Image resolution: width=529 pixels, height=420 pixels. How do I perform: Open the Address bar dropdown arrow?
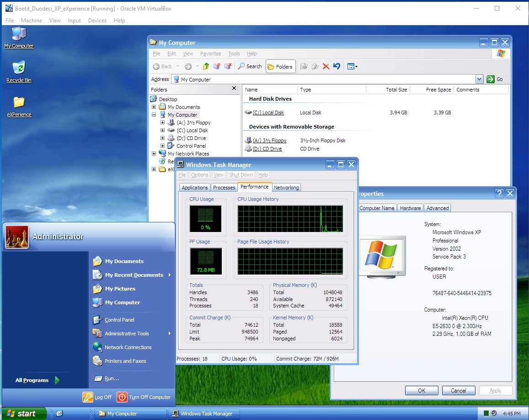[x=479, y=79]
